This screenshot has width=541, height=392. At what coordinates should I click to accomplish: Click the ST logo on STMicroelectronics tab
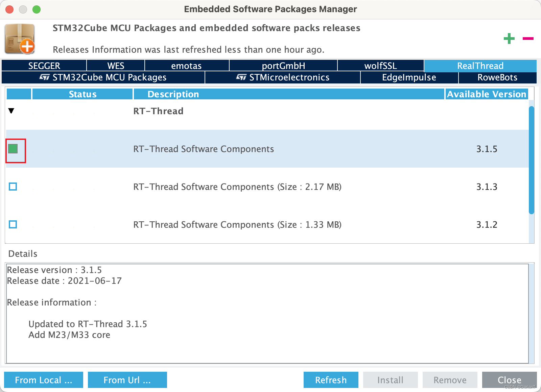click(242, 77)
